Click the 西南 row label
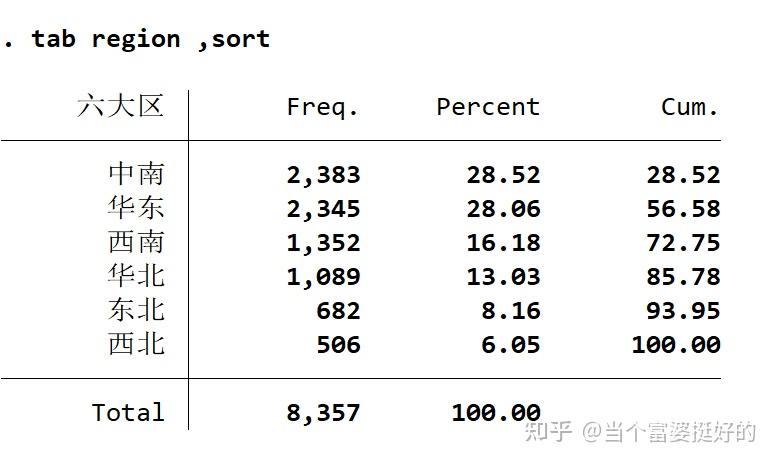 (x=136, y=242)
